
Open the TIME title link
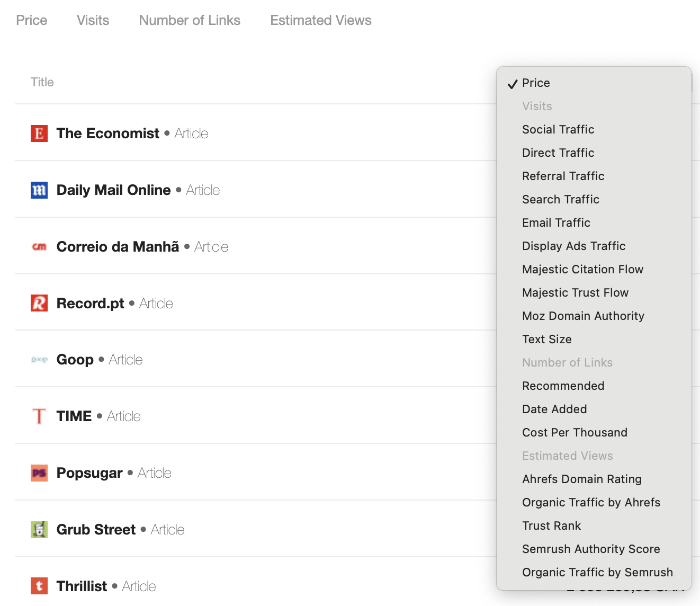coord(74,416)
